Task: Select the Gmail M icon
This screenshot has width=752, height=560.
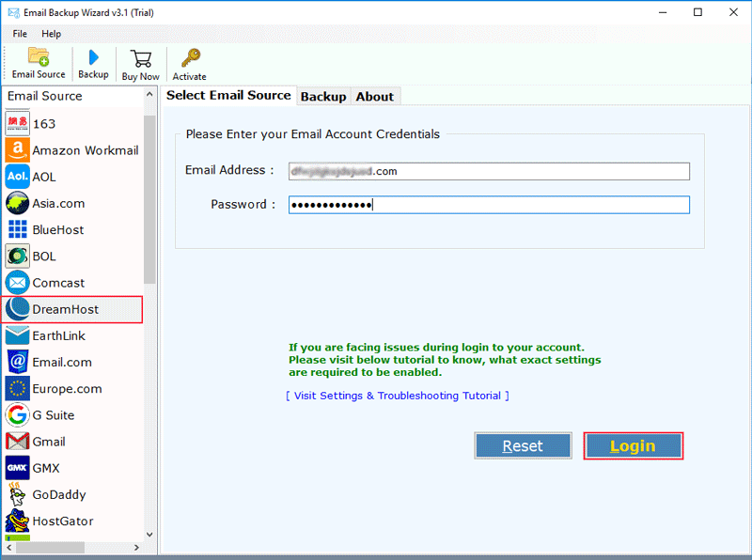Action: [17, 442]
